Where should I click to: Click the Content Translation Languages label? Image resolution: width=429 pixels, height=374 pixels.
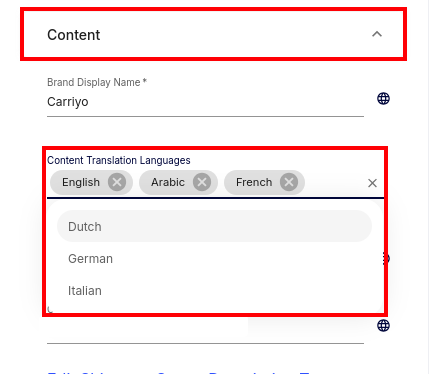119,160
